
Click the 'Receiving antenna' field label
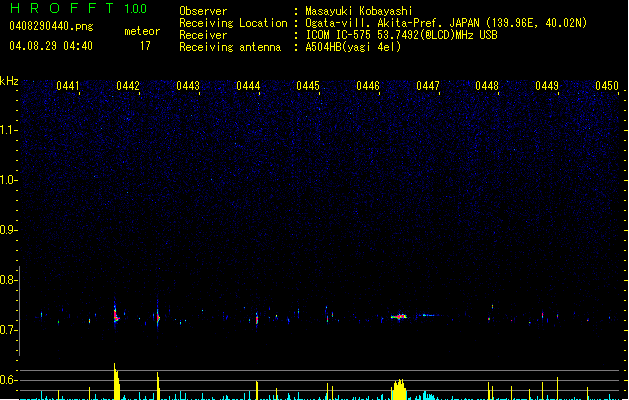point(230,47)
